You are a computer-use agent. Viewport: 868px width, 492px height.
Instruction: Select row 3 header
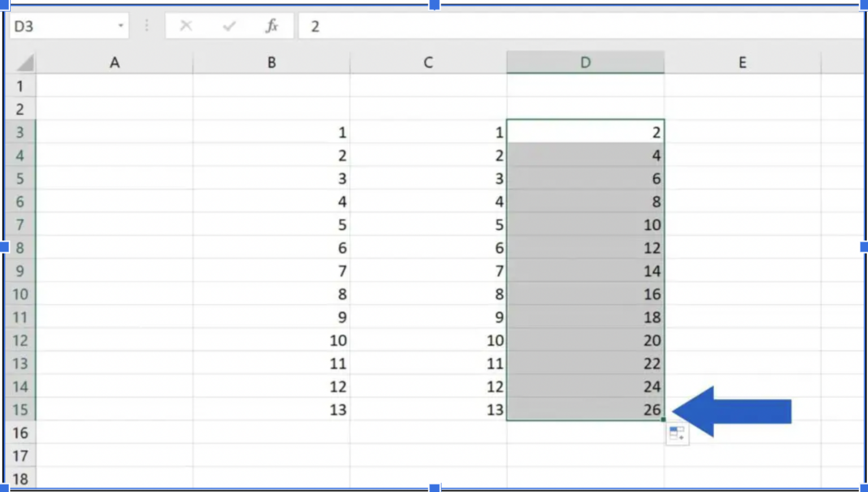point(21,133)
